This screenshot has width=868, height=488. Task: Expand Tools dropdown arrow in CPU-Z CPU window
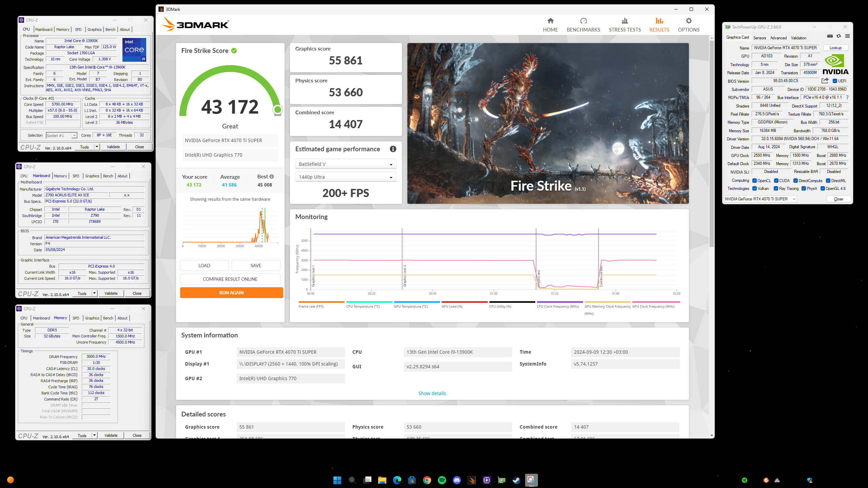[x=97, y=147]
